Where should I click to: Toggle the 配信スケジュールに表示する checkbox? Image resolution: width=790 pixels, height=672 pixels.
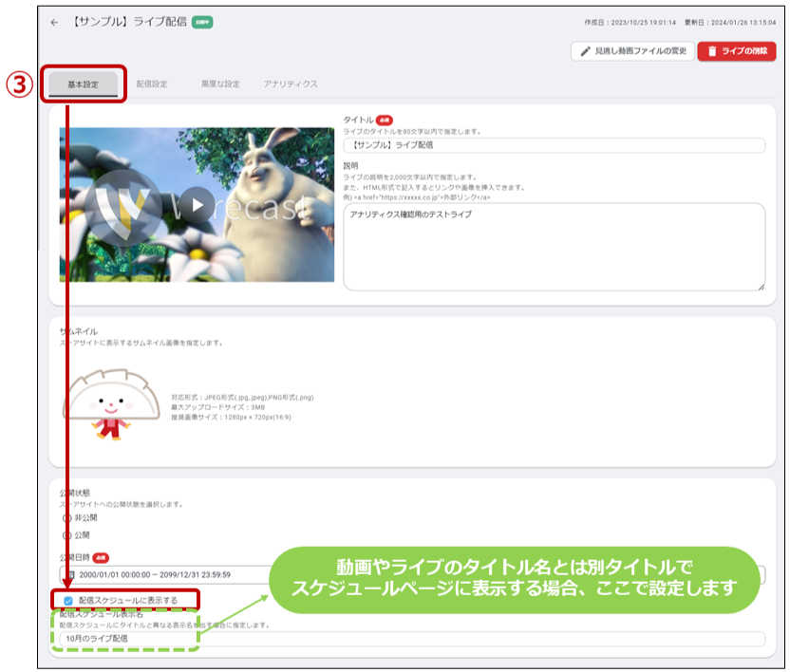point(67,601)
